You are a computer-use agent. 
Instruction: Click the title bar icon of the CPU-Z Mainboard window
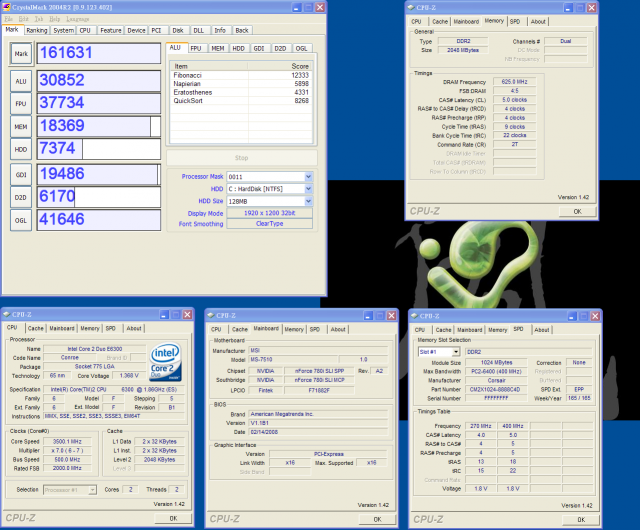pyautogui.click(x=211, y=315)
